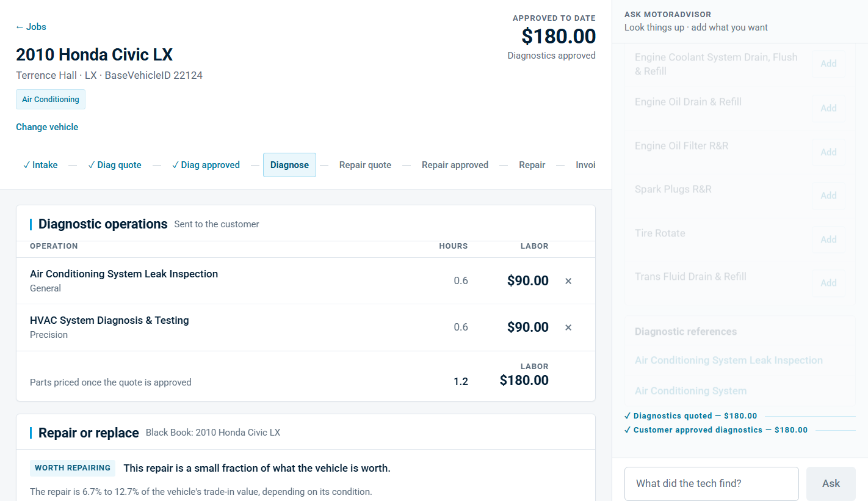
Task: Click the 'Diagnostics approved' caption
Action: pyautogui.click(x=552, y=56)
